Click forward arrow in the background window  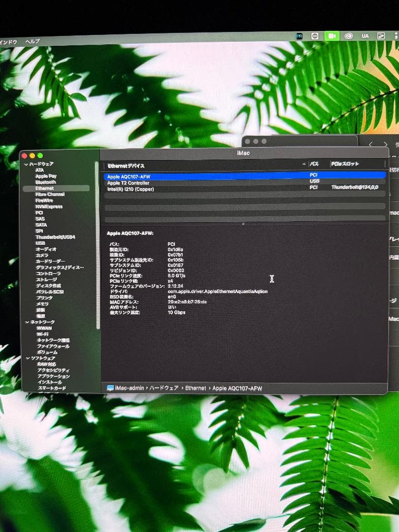pyautogui.click(x=385, y=144)
